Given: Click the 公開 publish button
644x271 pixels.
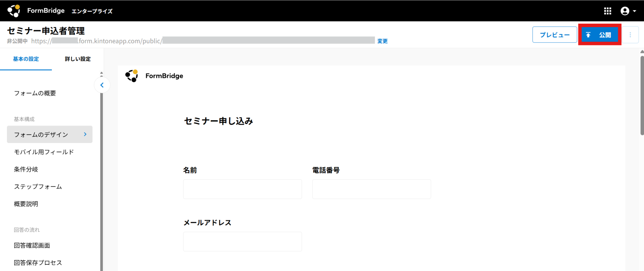Looking at the screenshot, I should pos(599,35).
